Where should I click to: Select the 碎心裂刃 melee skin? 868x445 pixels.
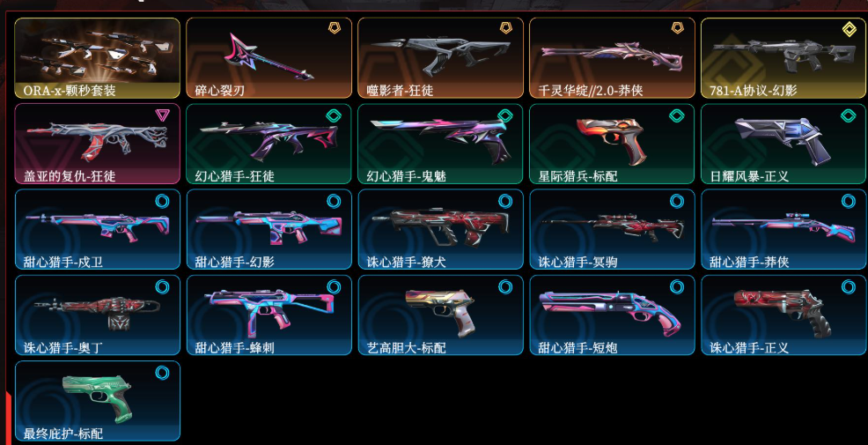[269, 58]
